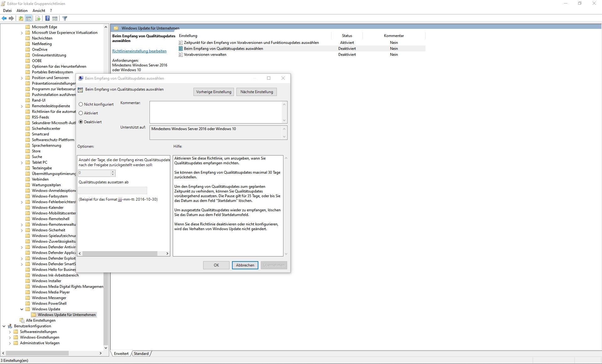Click into the Kommentar text box
The height and width of the screenshot is (364, 602).
pos(216,112)
